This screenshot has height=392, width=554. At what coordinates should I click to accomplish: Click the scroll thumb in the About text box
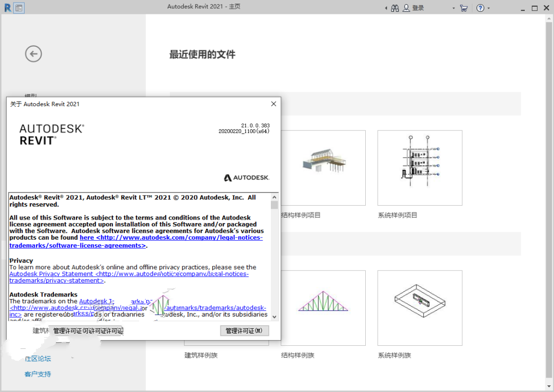(x=274, y=205)
